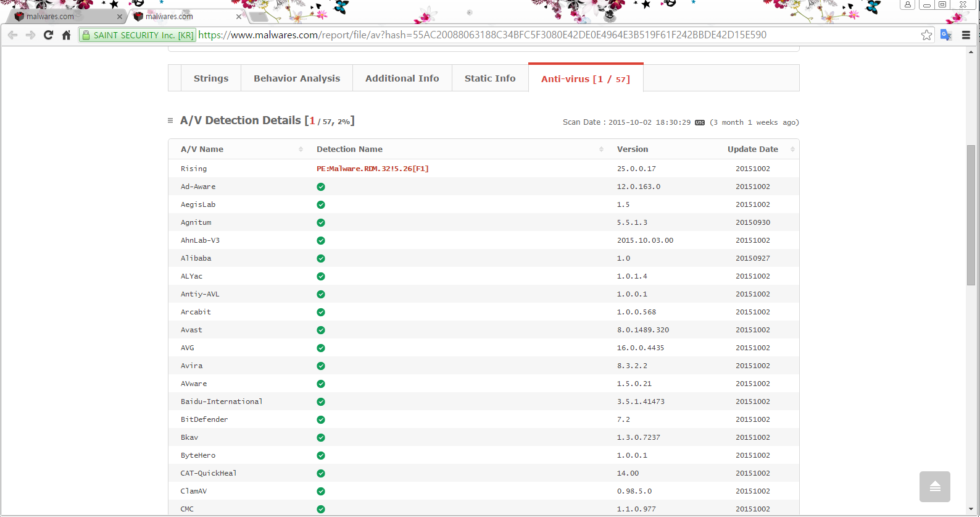Screen dimensions: 980x517
Task: Close the second malwares.com browser tab
Action: coord(239,17)
